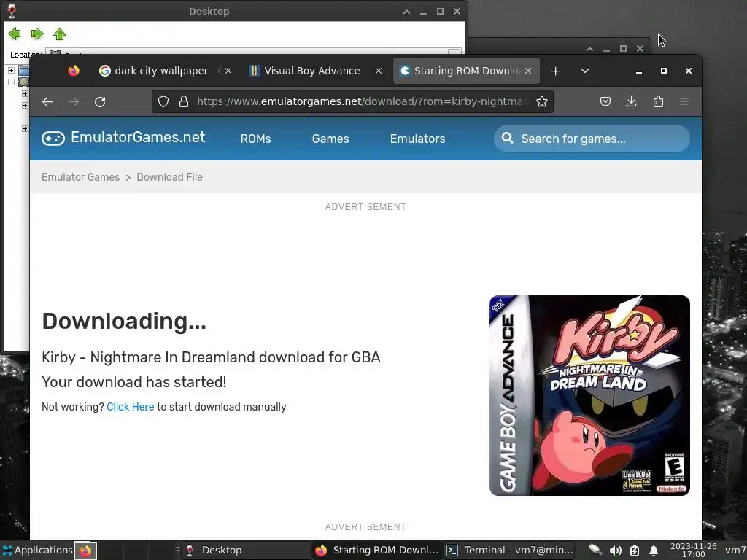Screen dimensions: 747x560
Task: Click the search magnifier icon
Action: 508,138
